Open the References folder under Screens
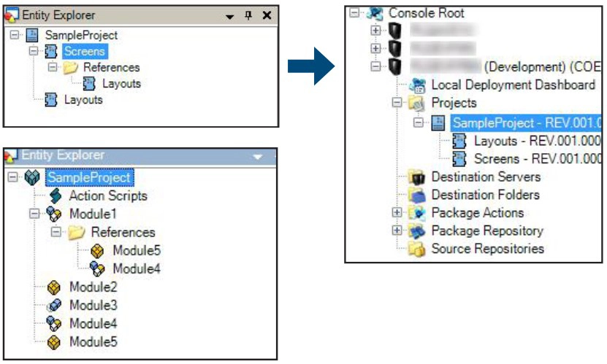 [111, 67]
